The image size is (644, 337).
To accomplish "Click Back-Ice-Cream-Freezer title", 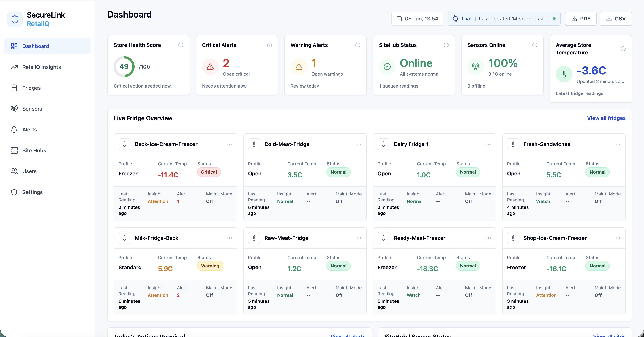I will pos(166,144).
